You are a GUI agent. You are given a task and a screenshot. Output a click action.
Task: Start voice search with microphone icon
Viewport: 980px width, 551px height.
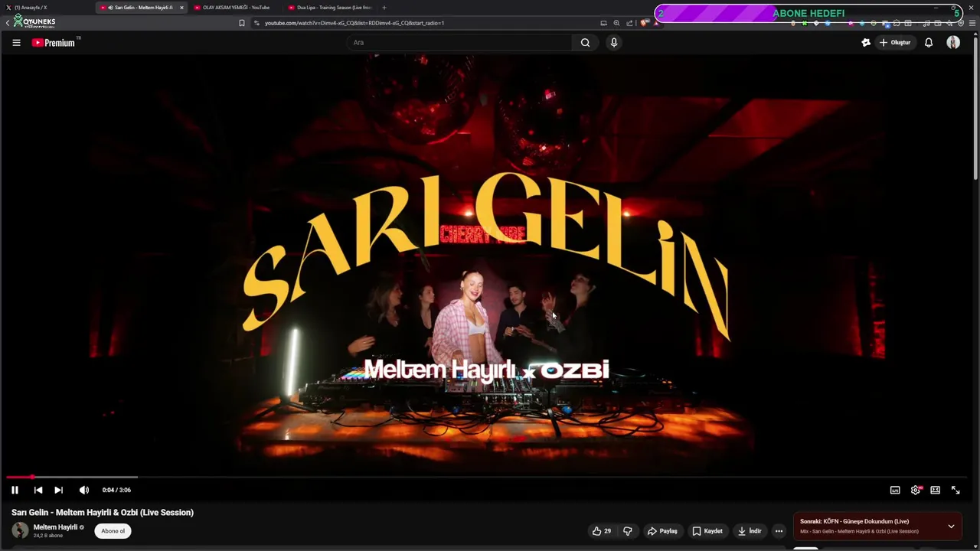click(x=613, y=43)
